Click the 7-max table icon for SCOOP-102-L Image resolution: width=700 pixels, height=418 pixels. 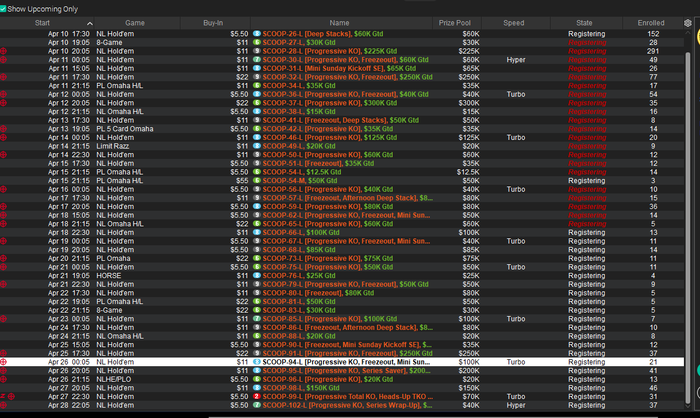click(257, 405)
